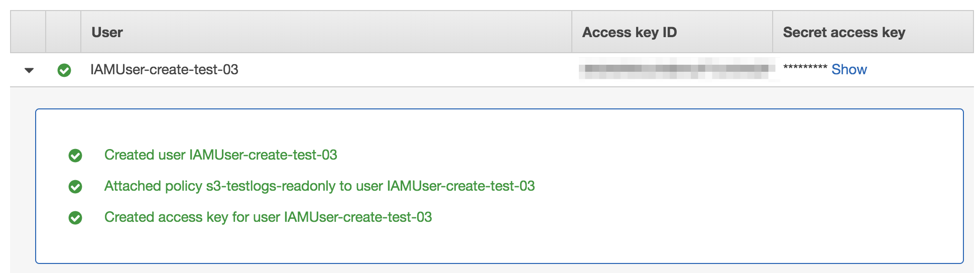
Task: Click the green success icon beside IAMUser-create-test-03 row
Action: pos(64,70)
